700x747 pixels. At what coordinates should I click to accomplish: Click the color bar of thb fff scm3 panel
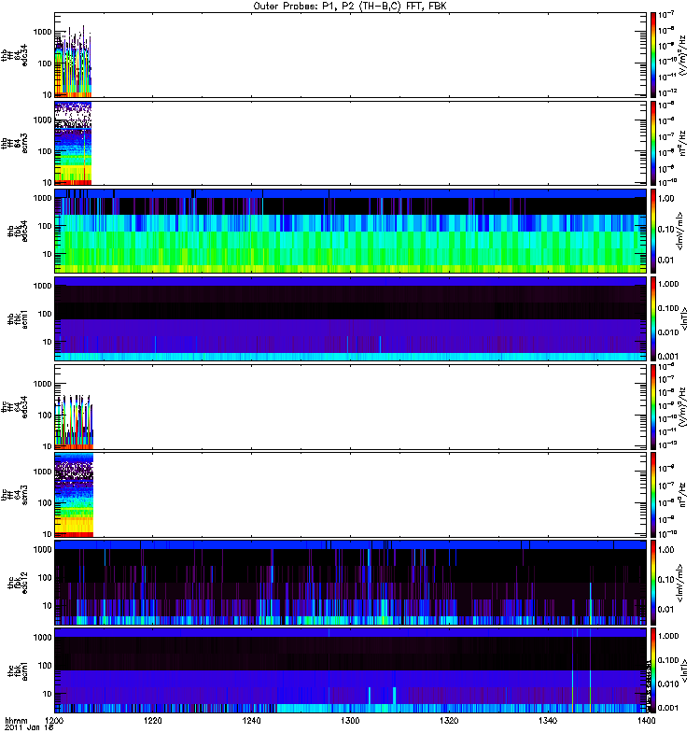tap(653, 143)
